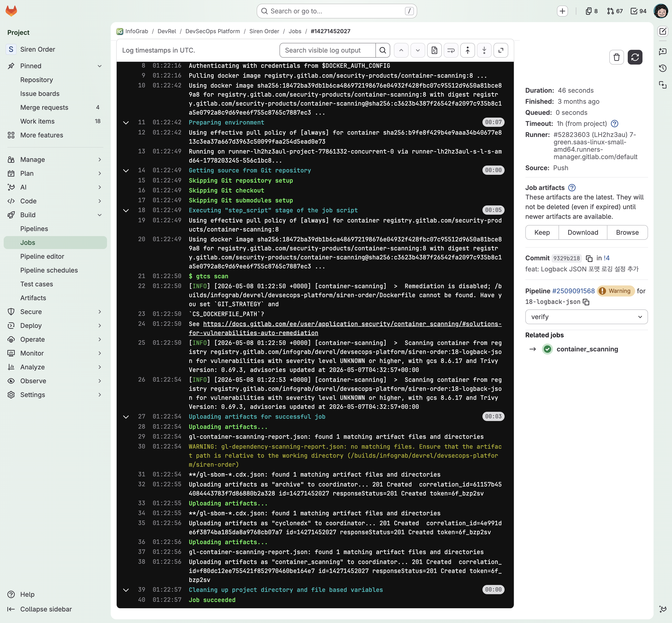Click the log search magnifier button
The width and height of the screenshot is (672, 623).
pyautogui.click(x=383, y=50)
